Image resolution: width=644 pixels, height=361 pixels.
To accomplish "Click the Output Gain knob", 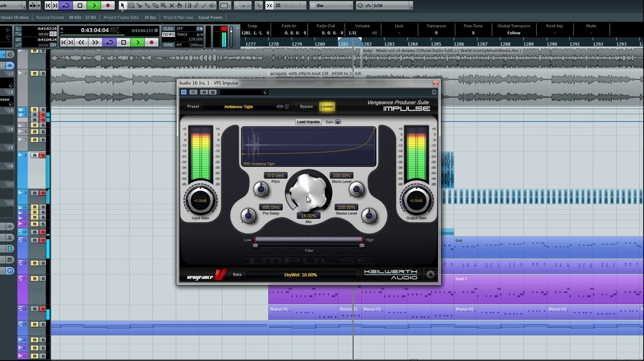I will 416,201.
